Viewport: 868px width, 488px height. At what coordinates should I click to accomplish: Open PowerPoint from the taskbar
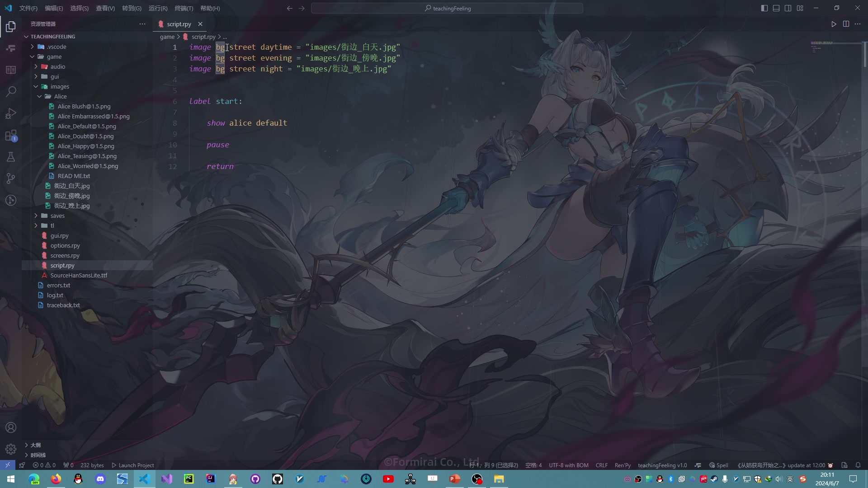[x=454, y=479]
